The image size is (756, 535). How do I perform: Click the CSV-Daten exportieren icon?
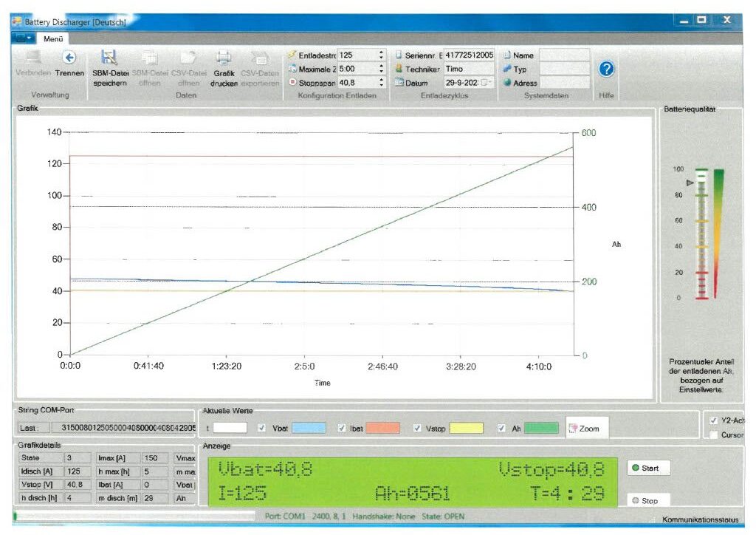[260, 58]
